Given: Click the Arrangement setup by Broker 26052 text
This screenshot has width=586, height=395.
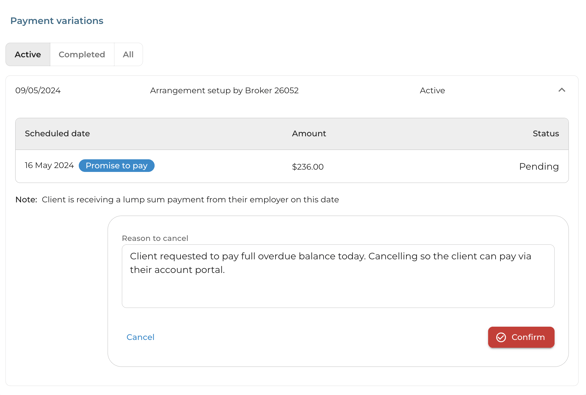Looking at the screenshot, I should point(224,90).
